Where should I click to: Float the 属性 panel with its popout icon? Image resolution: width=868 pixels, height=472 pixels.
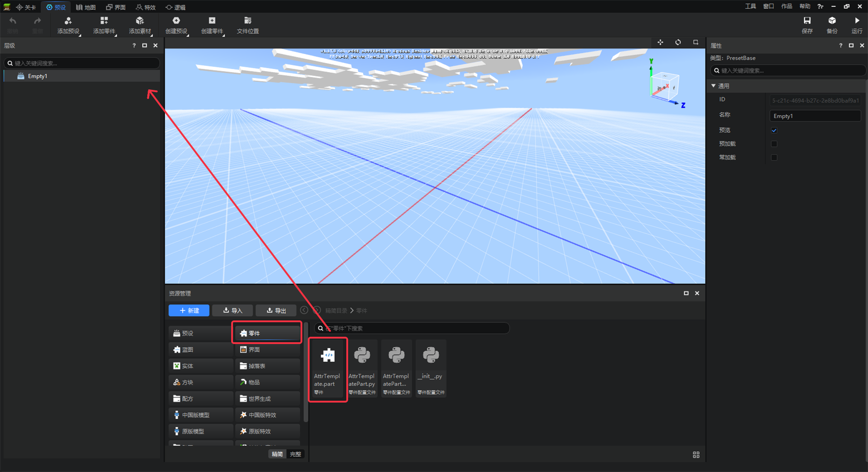[x=851, y=46]
